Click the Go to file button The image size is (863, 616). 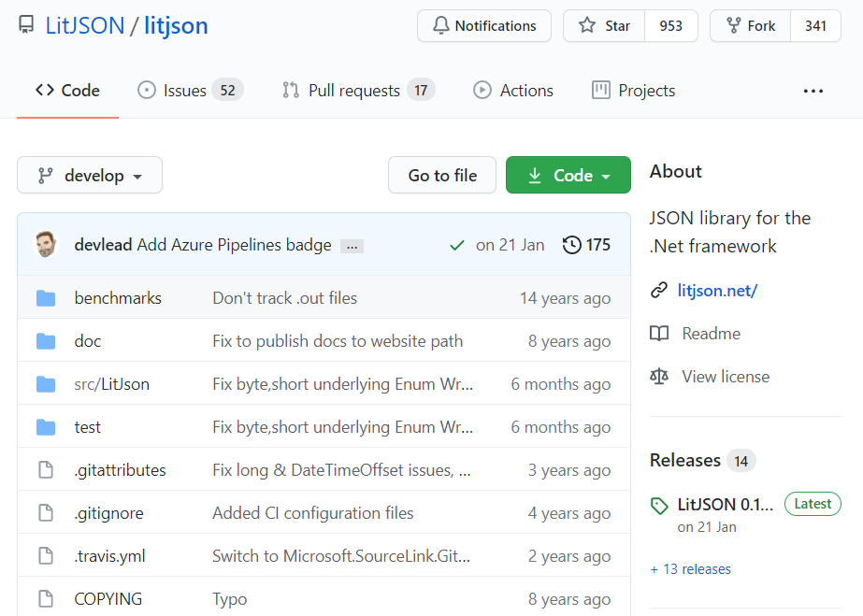(x=442, y=175)
